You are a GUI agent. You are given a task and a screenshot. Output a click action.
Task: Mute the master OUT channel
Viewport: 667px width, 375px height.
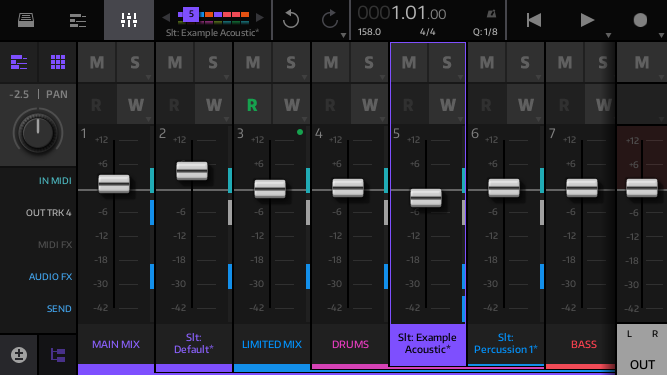click(642, 62)
